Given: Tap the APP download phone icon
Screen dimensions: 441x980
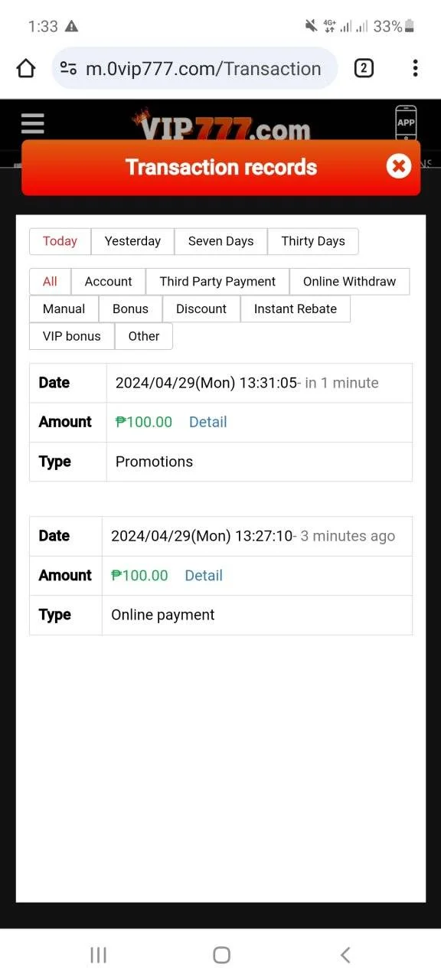Looking at the screenshot, I should (406, 122).
